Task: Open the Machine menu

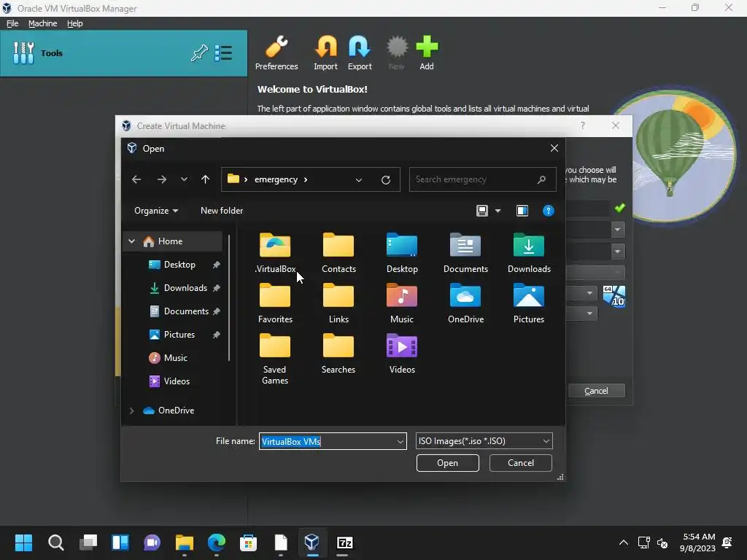Action: (43, 23)
